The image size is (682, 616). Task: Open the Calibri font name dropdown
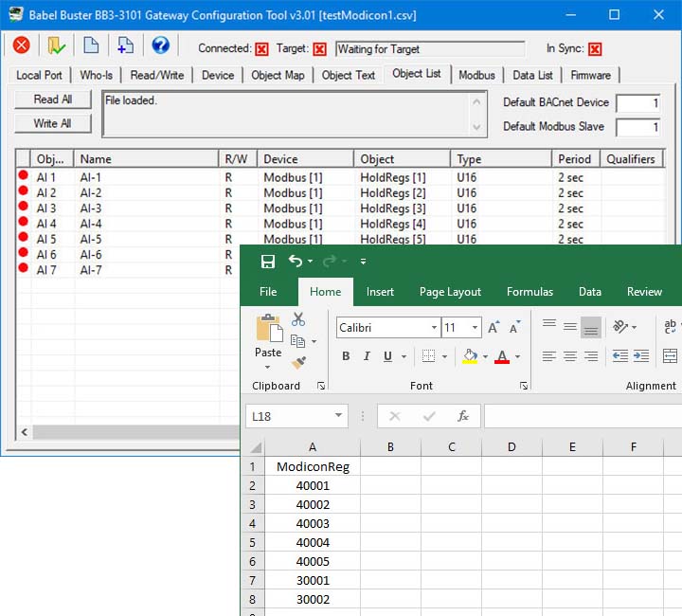point(434,327)
